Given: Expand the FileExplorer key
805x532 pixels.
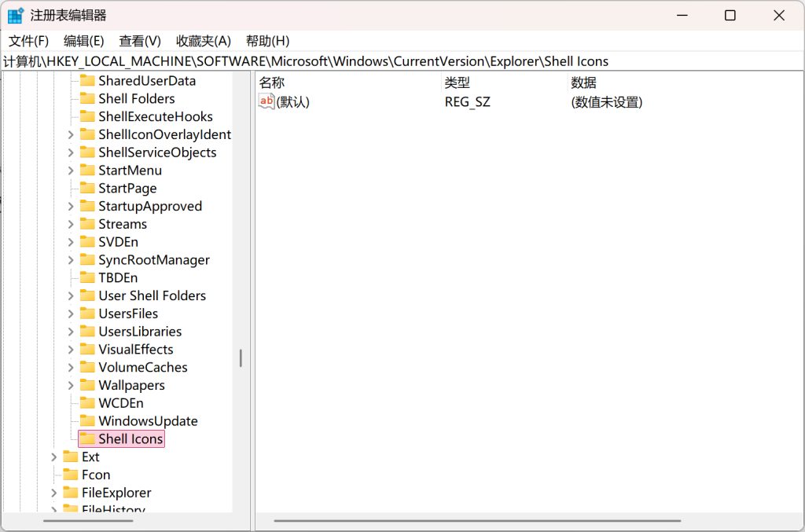Looking at the screenshot, I should (x=54, y=493).
